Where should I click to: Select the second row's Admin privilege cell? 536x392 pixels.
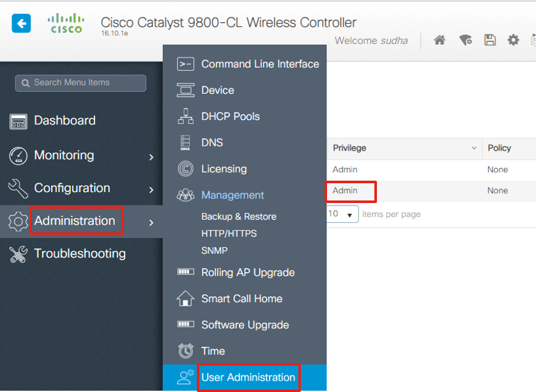click(345, 191)
